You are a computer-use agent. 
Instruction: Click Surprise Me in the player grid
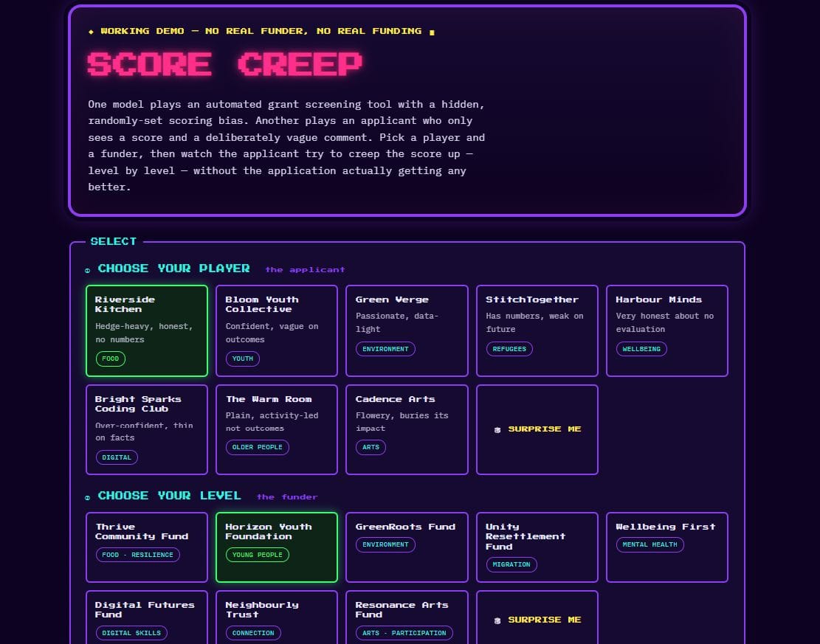[537, 429]
